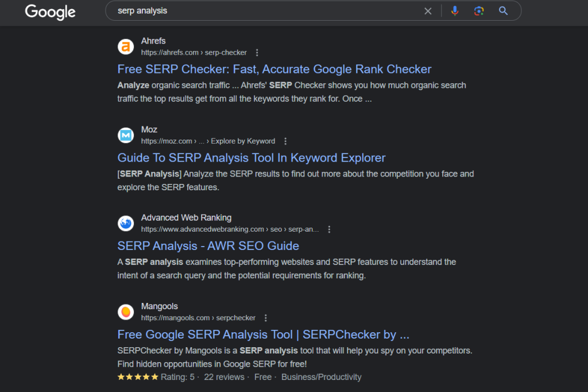This screenshot has height=392, width=588.
Task: Select the Advanced Web Ranking favicon
Action: click(126, 224)
